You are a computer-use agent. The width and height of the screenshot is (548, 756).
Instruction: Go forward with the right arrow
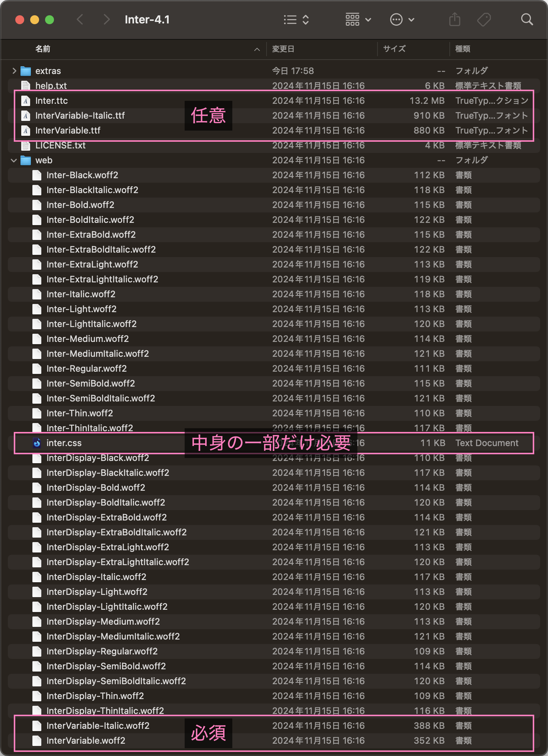106,19
